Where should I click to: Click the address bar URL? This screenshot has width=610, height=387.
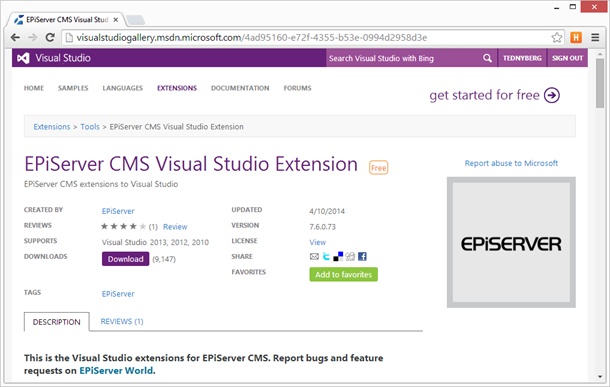251,37
